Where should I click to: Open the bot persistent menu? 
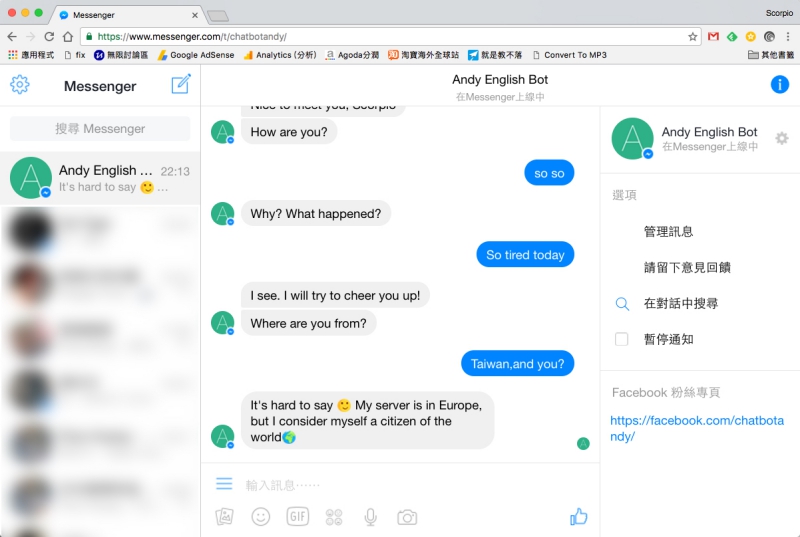[224, 483]
